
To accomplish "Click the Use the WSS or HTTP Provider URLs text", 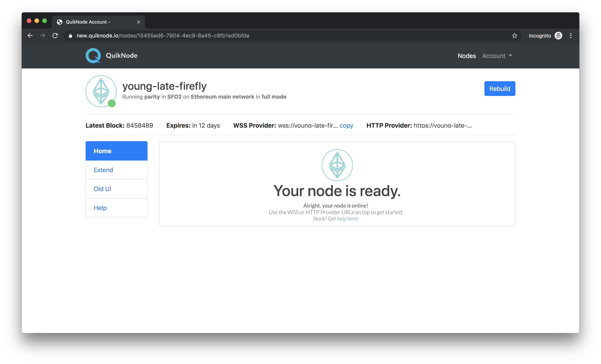I will pyautogui.click(x=336, y=212).
